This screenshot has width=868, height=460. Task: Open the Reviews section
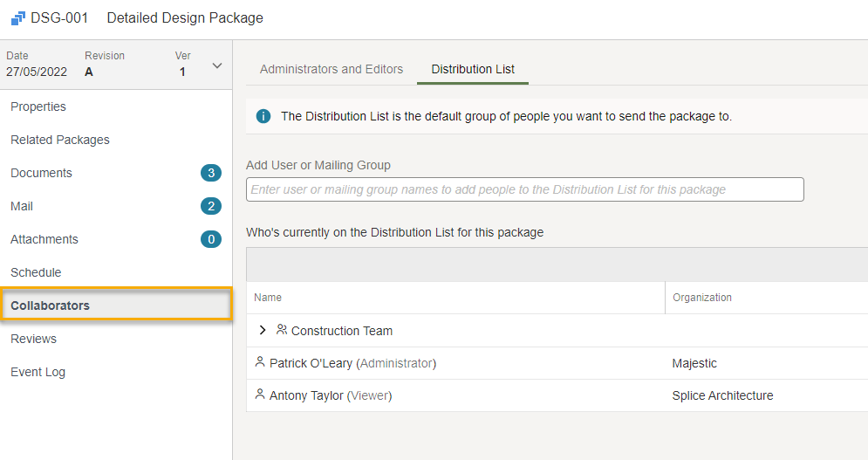pos(33,339)
